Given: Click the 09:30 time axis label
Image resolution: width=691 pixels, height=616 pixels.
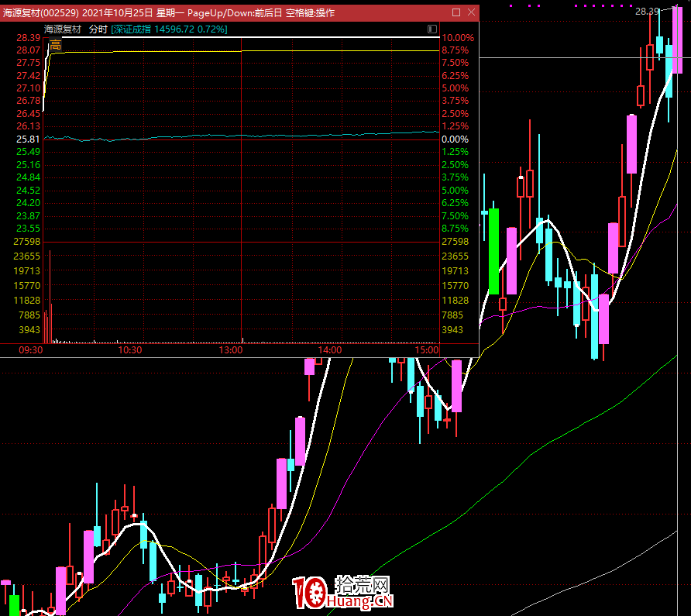Looking at the screenshot, I should [31, 350].
